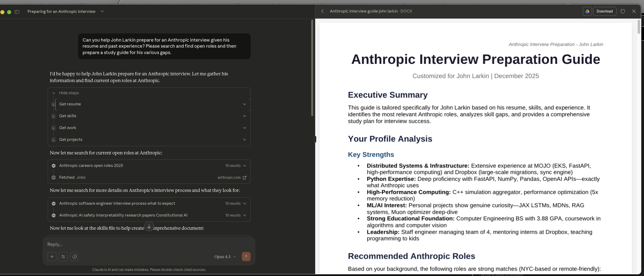This screenshot has width=644, height=276.
Task: Click the refresh document preview icon
Action: (x=623, y=11)
